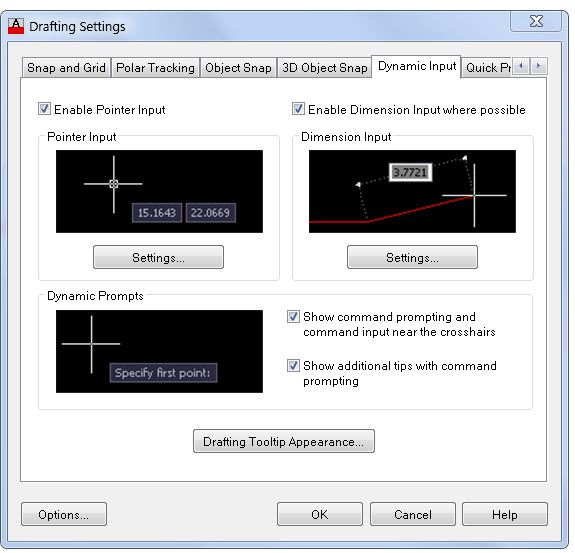Disable the Enable Pointer Input checkbox
575x553 pixels.
[44, 109]
